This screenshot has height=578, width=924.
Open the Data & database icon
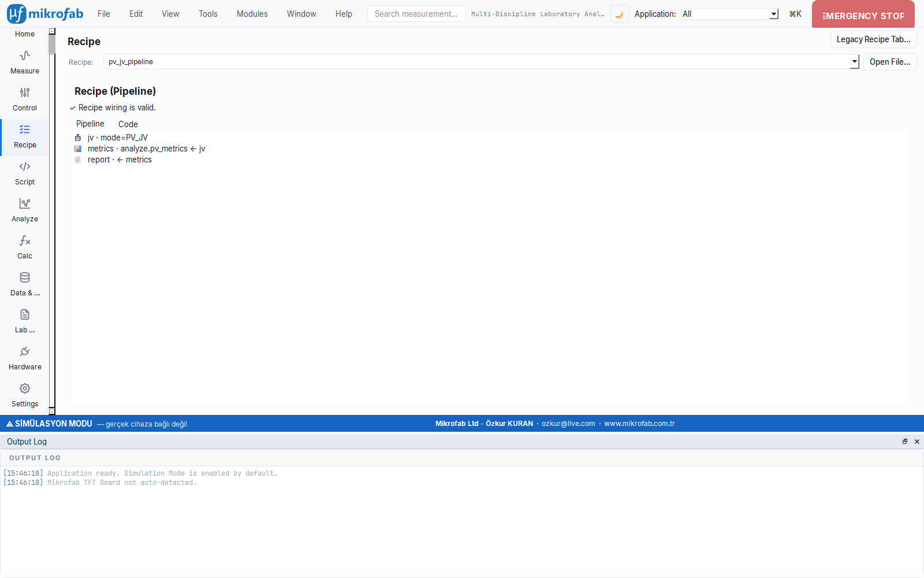pos(24,277)
